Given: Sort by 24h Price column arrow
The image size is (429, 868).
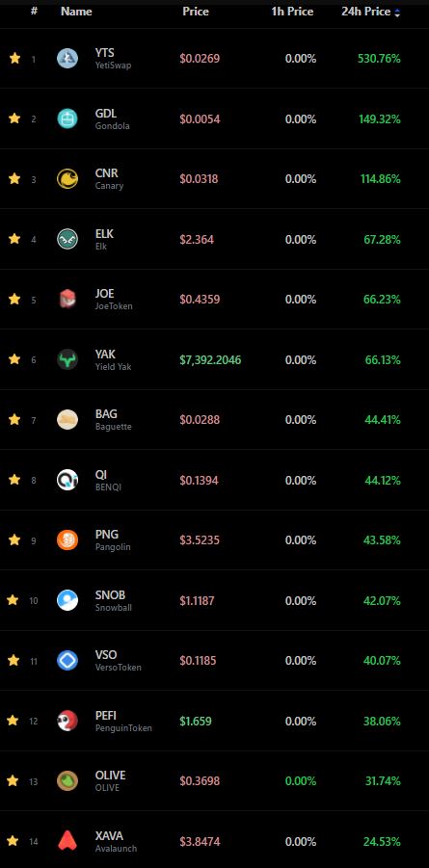Looking at the screenshot, I should [x=397, y=13].
